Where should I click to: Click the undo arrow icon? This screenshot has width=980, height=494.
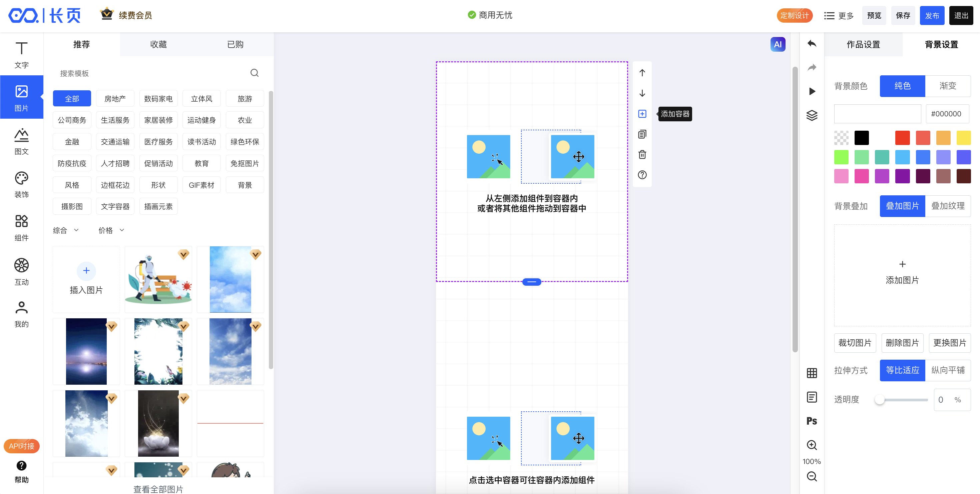pos(812,44)
